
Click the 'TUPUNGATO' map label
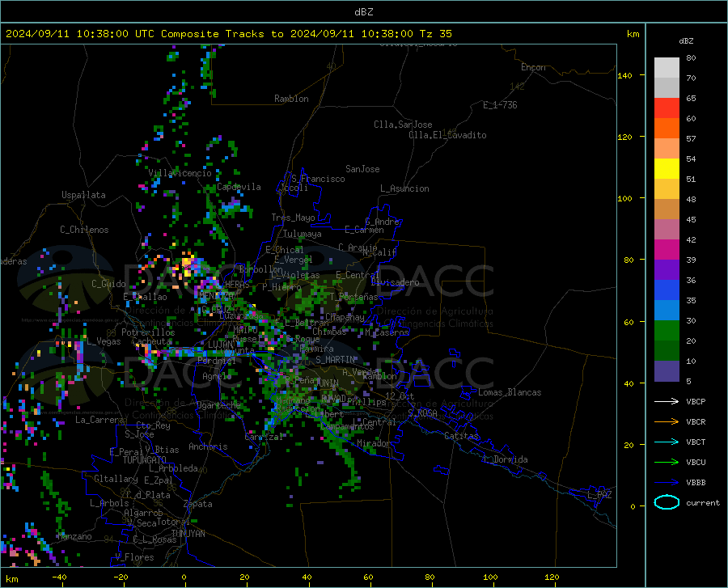pyautogui.click(x=145, y=460)
